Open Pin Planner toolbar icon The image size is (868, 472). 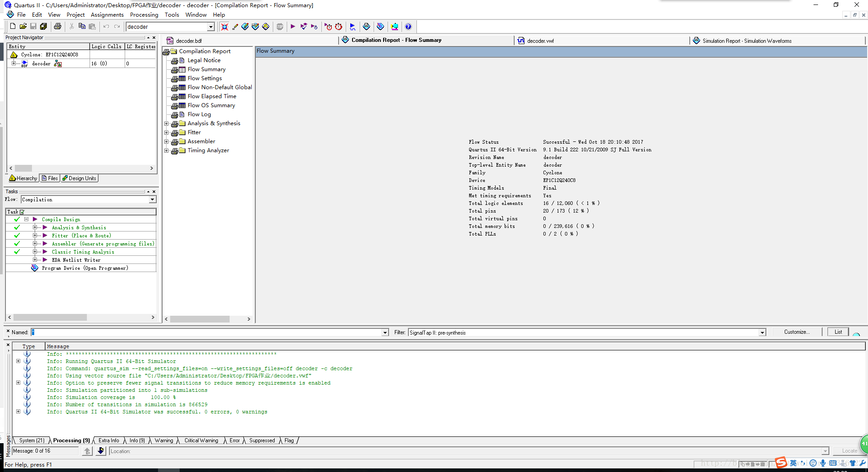255,27
